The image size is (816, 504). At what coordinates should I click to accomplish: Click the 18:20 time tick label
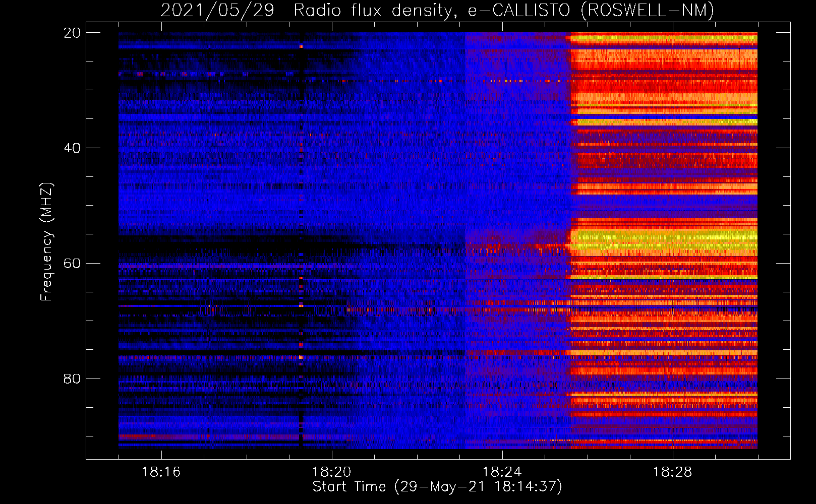click(x=331, y=472)
